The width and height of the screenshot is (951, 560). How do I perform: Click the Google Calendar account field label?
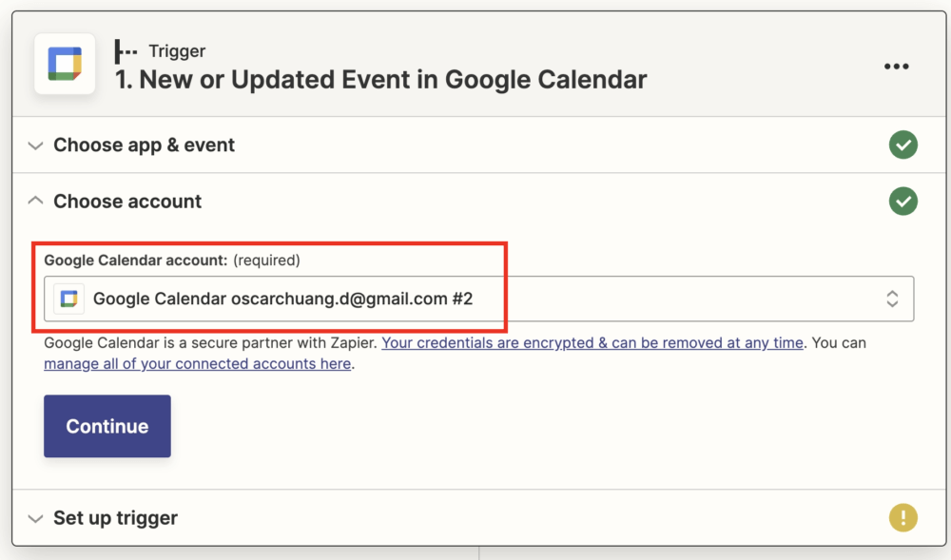(x=136, y=260)
